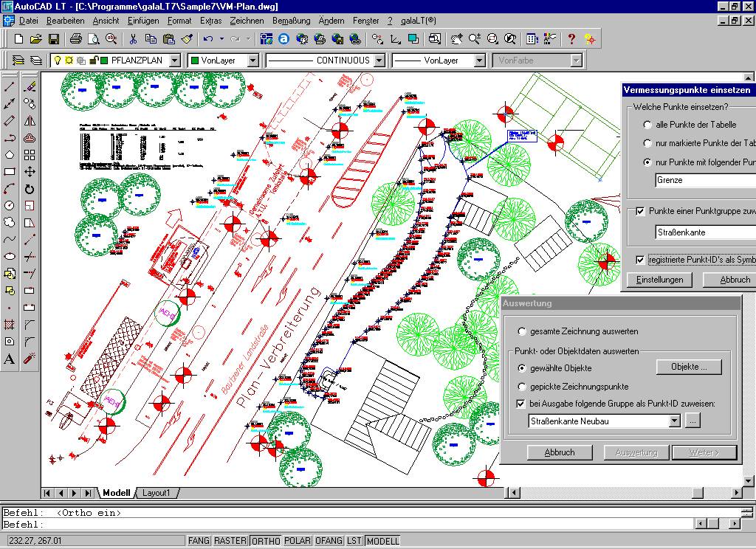Select the Text tool (letter A)
Screen dimensions: 756x549
(x=10, y=359)
